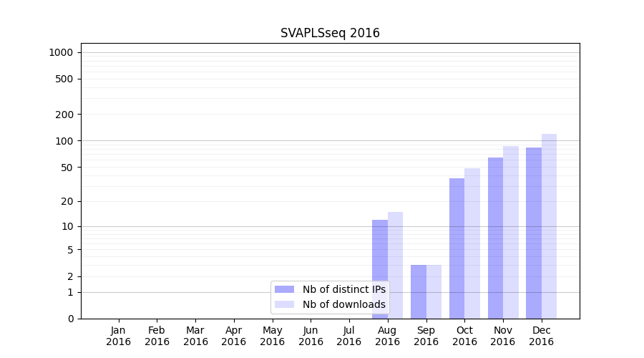Select the Dec 2016 downloads bar
The image size is (644, 358).
549,226
